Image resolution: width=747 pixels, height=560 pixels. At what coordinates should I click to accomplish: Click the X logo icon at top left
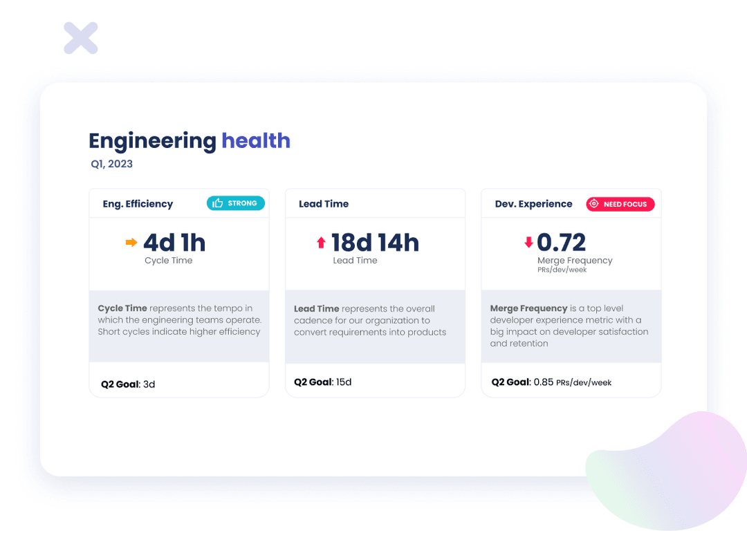[x=81, y=38]
